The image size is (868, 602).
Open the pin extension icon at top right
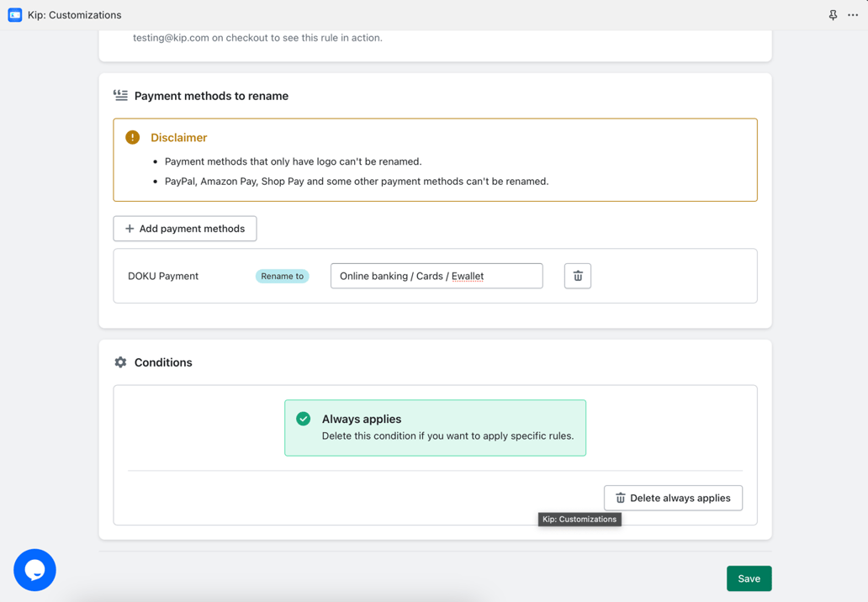[832, 14]
